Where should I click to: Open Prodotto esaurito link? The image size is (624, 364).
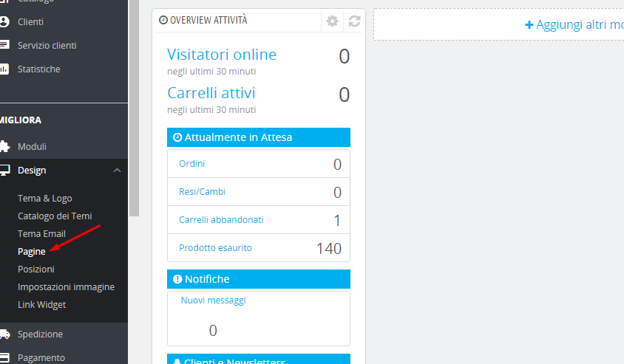(x=215, y=248)
